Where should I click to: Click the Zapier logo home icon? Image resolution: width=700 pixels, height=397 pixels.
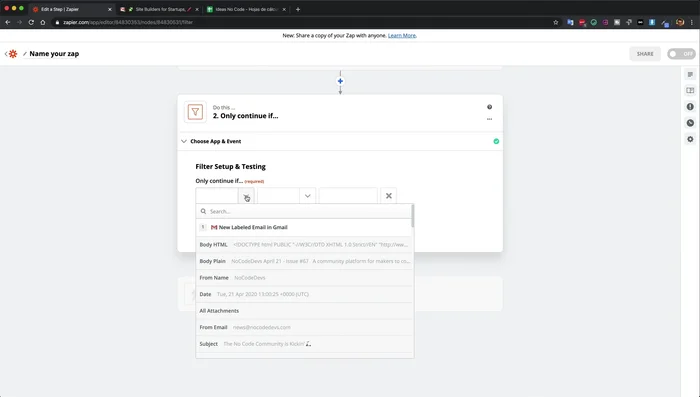point(13,54)
